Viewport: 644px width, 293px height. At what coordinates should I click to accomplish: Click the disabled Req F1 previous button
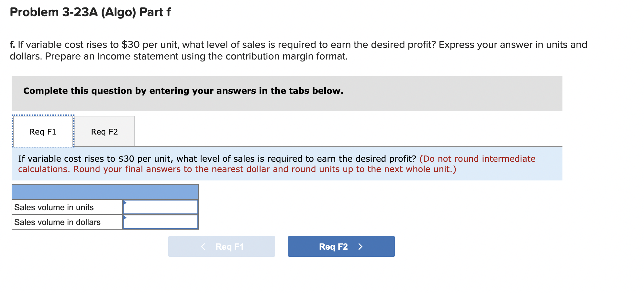[x=222, y=246]
